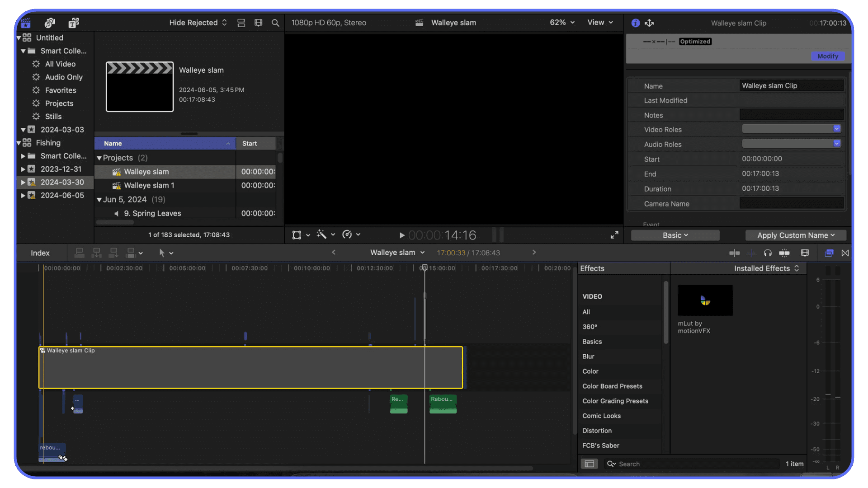
Task: Show the Titles and Generators sidebar
Action: click(74, 23)
